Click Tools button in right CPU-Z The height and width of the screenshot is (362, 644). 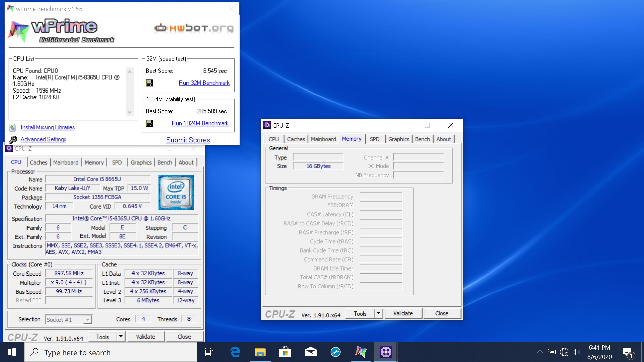[x=360, y=313]
